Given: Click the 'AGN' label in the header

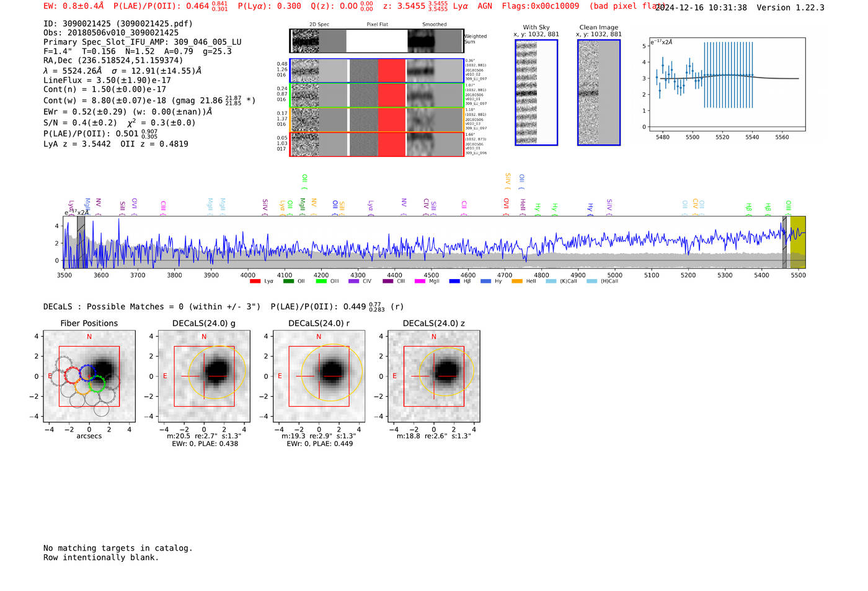Looking at the screenshot, I should tap(485, 6).
